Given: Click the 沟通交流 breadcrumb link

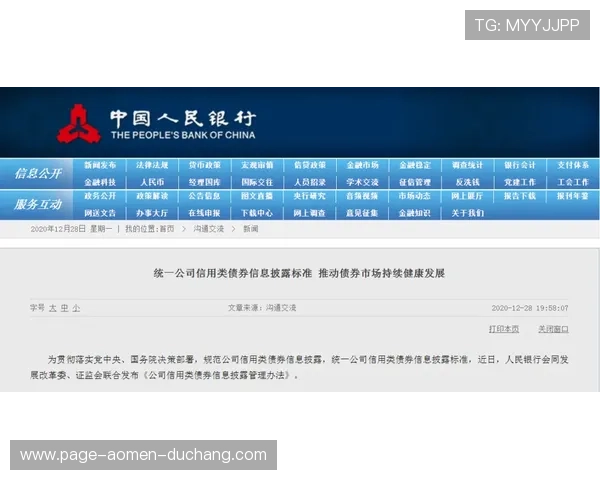Looking at the screenshot, I should (209, 229).
